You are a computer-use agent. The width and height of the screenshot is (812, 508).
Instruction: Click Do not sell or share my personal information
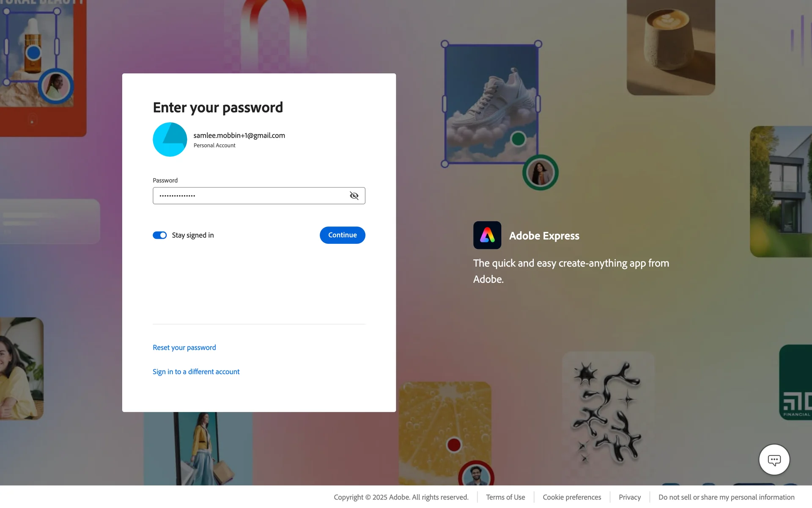coord(727,497)
